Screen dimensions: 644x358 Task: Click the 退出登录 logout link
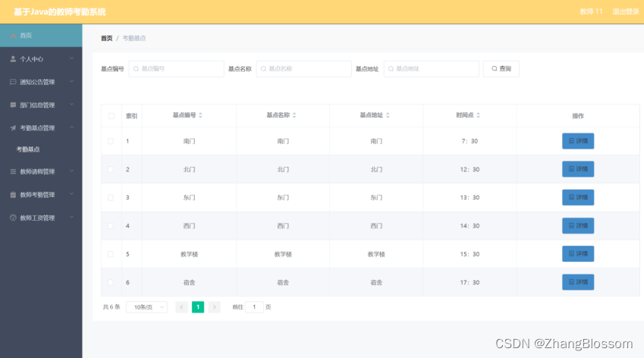point(626,11)
